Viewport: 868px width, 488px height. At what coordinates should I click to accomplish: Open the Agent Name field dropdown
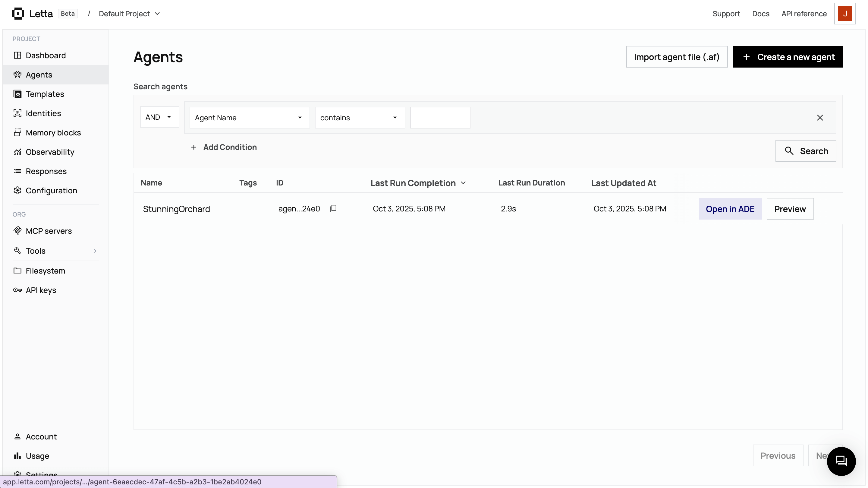coord(249,118)
